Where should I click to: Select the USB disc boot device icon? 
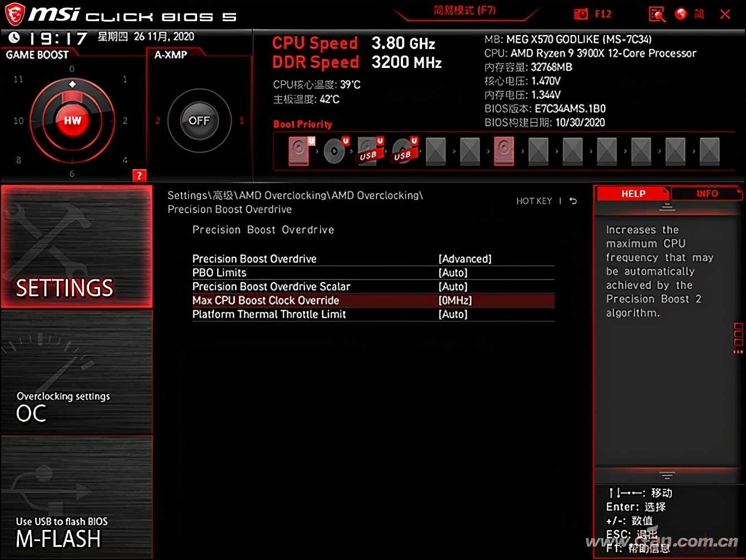405,150
